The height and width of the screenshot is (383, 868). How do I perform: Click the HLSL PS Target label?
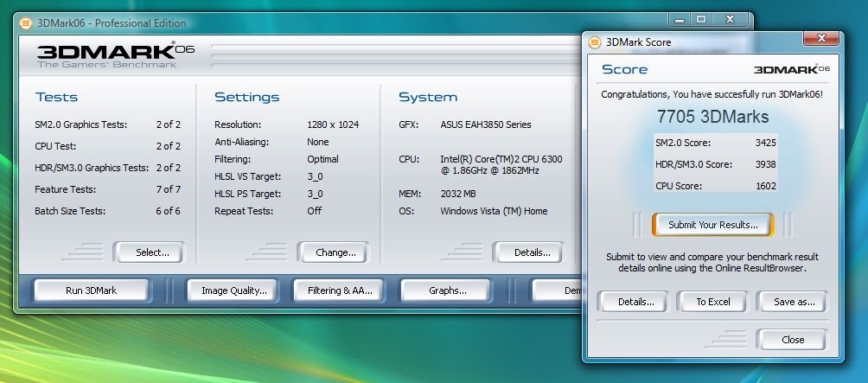[247, 195]
